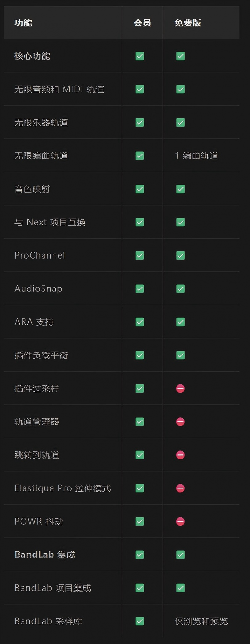Click the 免费版 checkmark for 无限乐器轨道
Screen dimensions: 250x644
(x=180, y=123)
